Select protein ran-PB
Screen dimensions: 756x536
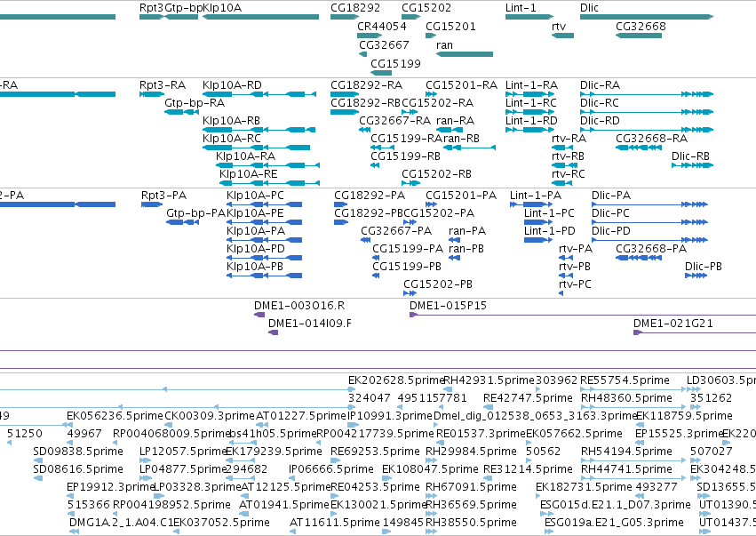point(454,258)
